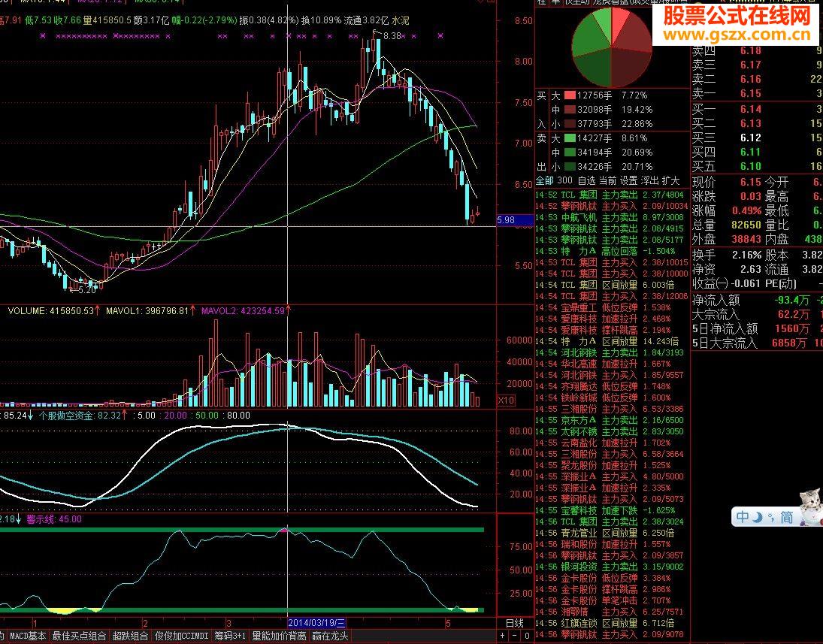Click the moon icon on the IME bar

757,518
